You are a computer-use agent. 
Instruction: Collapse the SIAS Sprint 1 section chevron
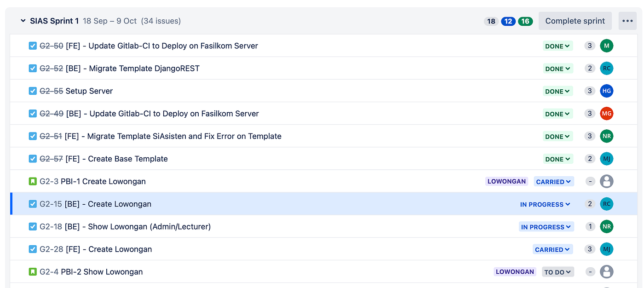click(23, 21)
